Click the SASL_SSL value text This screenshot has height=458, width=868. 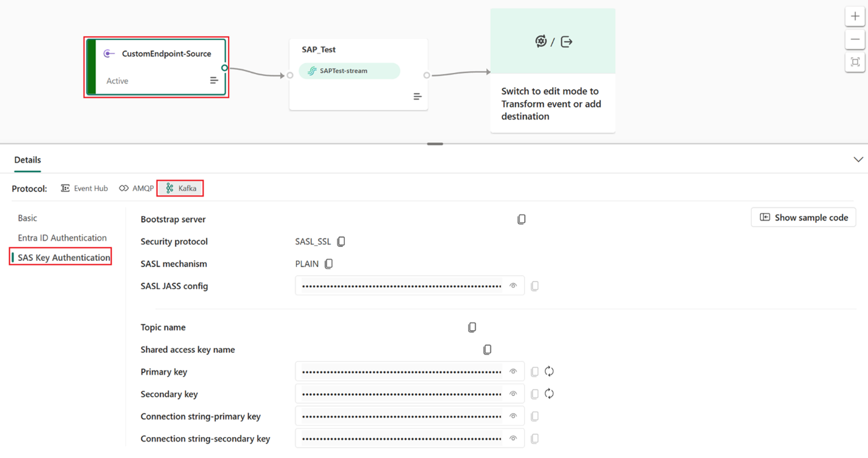[x=313, y=241]
